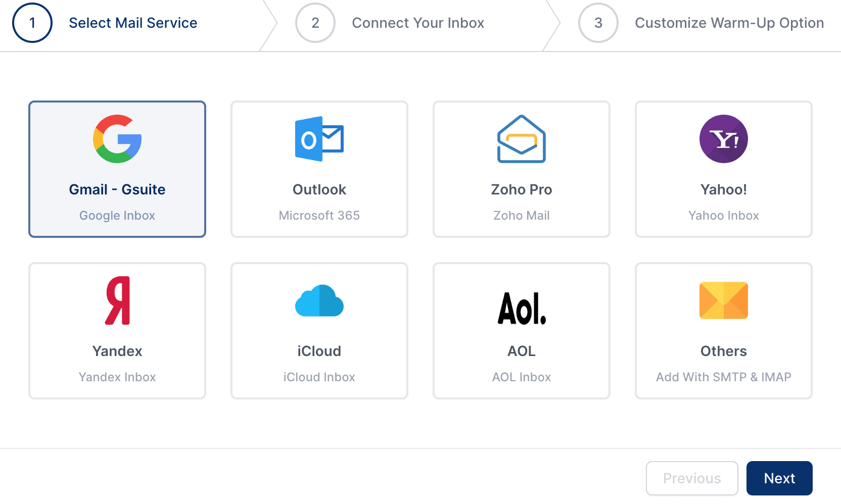
Task: Select the Gmail - Gsuite title text
Action: (117, 189)
